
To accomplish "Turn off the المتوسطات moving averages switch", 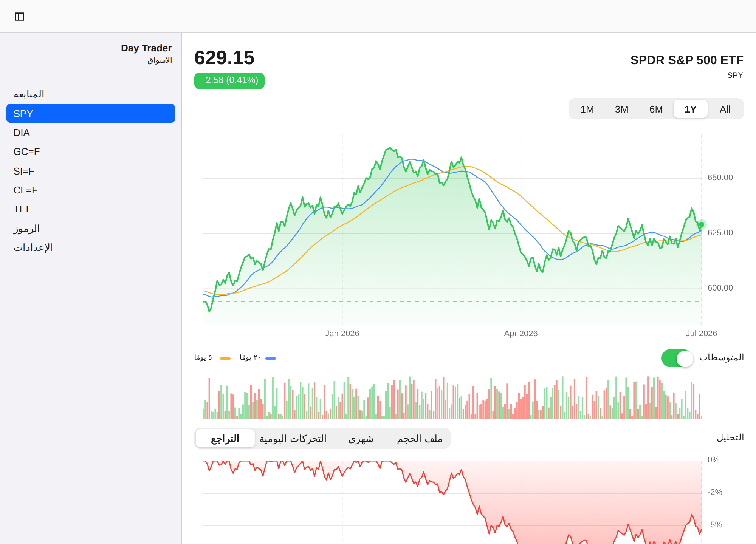I will pos(677,358).
